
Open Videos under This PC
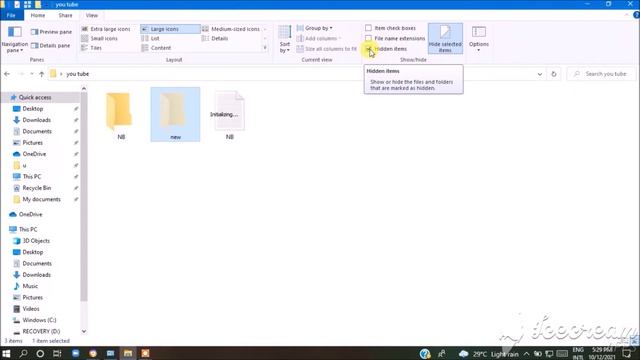tap(31, 309)
